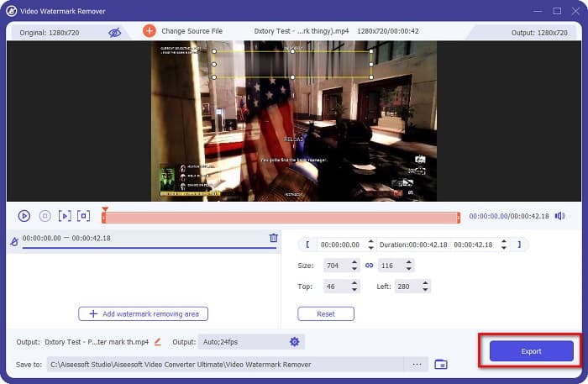Click the set end bracket icon

[x=519, y=245]
